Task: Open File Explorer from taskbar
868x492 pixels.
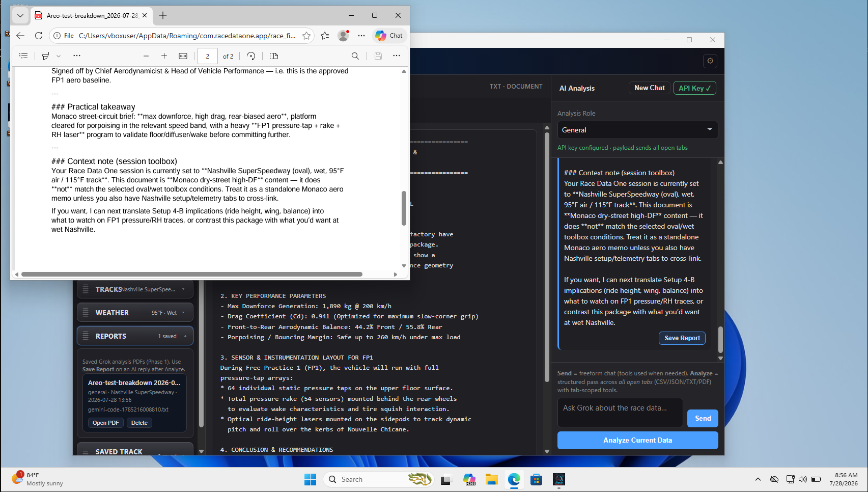Action: click(491, 479)
